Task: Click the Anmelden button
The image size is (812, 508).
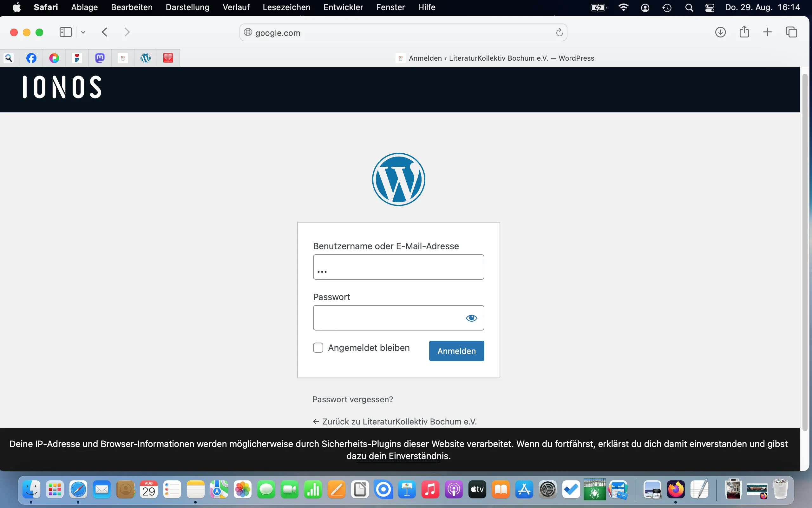Action: point(457,351)
